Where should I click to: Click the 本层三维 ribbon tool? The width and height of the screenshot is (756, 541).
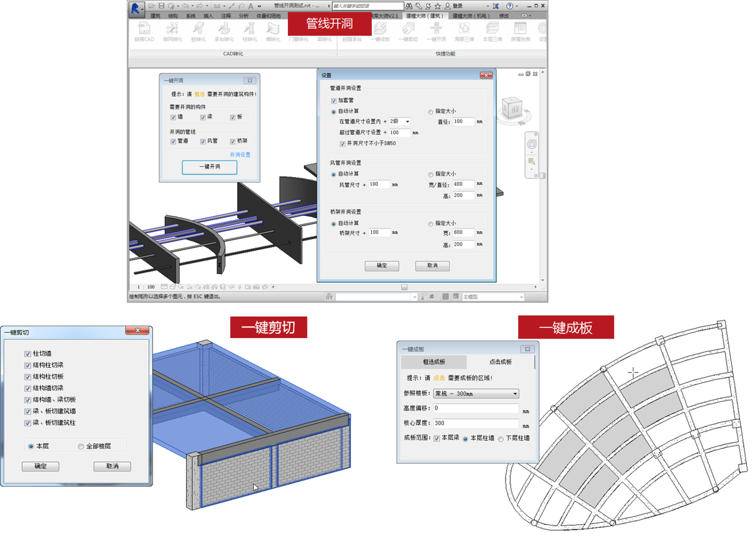point(492,32)
